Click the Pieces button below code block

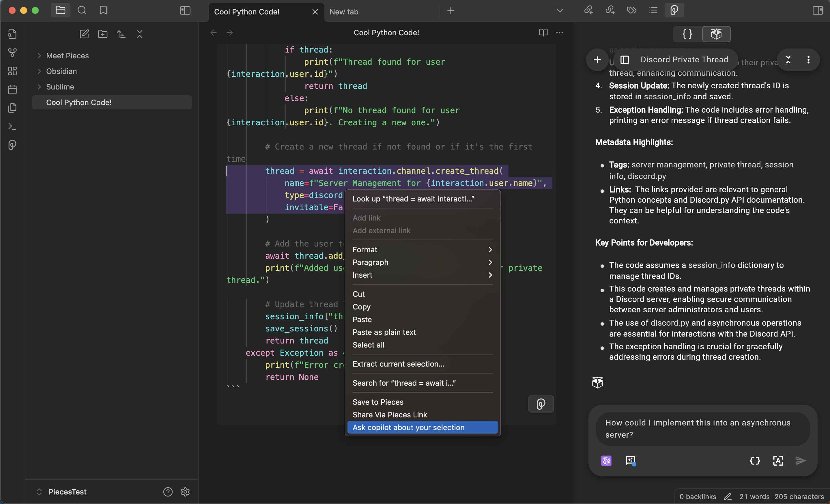541,404
